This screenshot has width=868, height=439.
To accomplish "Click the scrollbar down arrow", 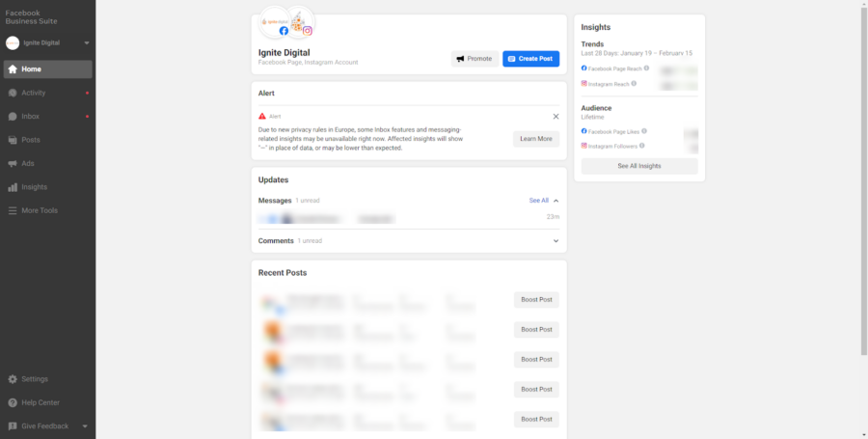I will click(863, 434).
